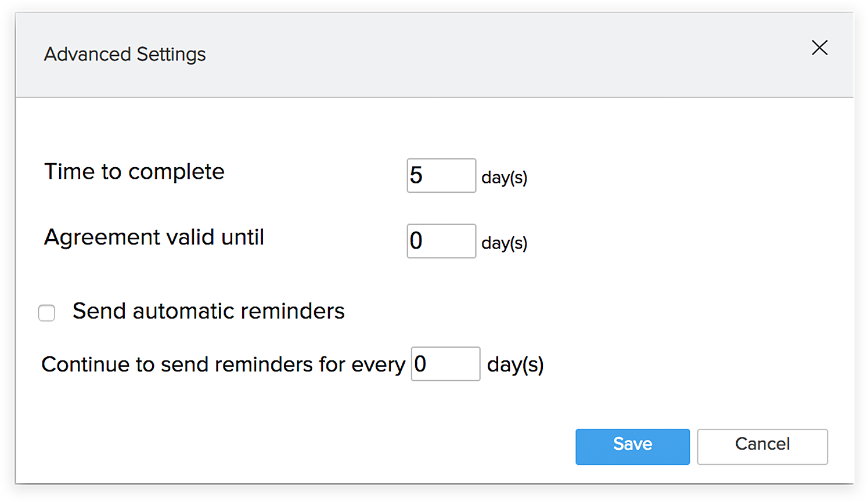Click the Time to complete label
The height and width of the screenshot is (502, 868).
134,172
